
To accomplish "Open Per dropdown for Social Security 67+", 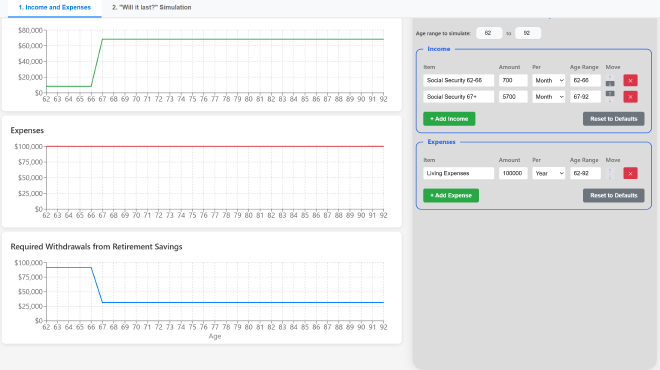I will (548, 97).
